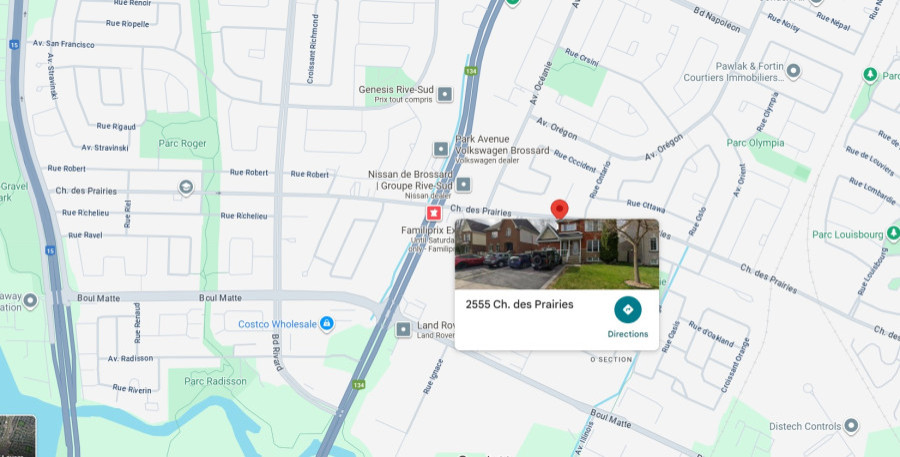The height and width of the screenshot is (457, 900).
Task: Click the Park Avenue Volkswagen Brossard icon
Action: (x=440, y=149)
